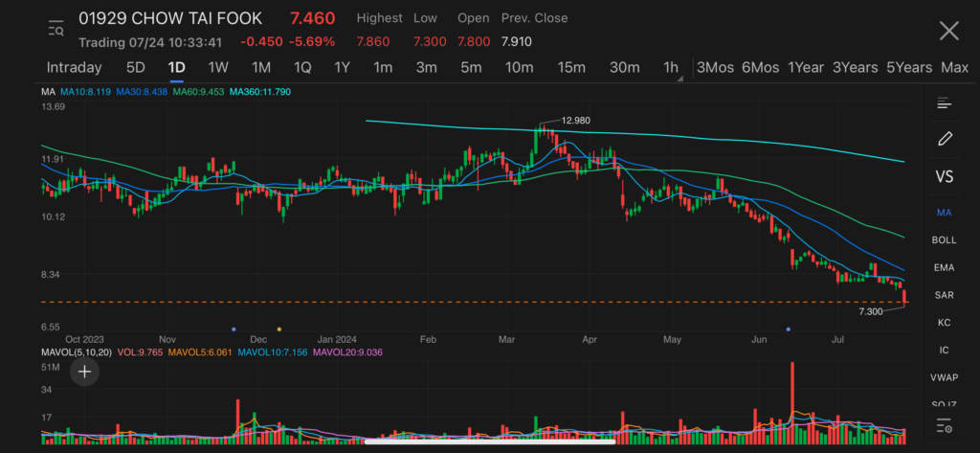Viewport: 980px width, 453px height.
Task: Open the indicator settings icon
Action: [x=944, y=427]
